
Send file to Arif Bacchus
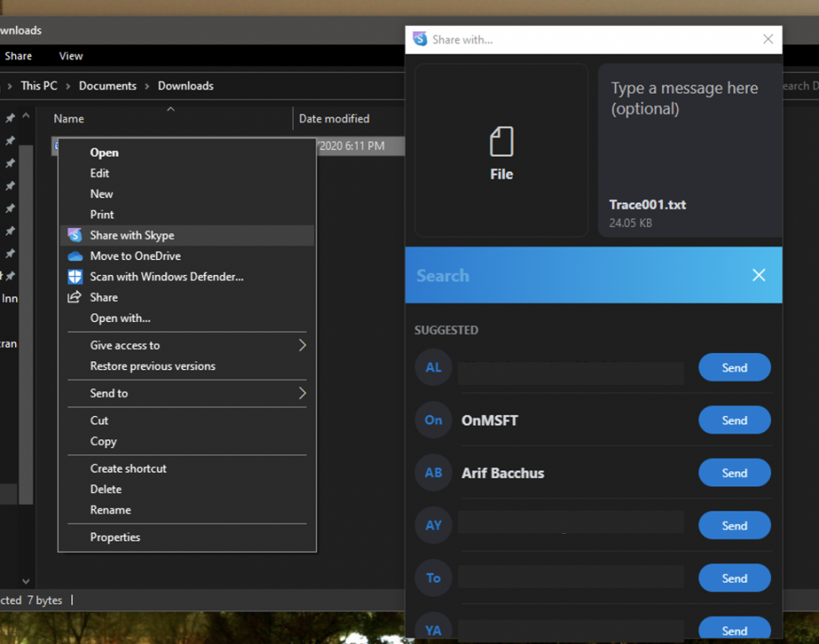[x=734, y=473]
